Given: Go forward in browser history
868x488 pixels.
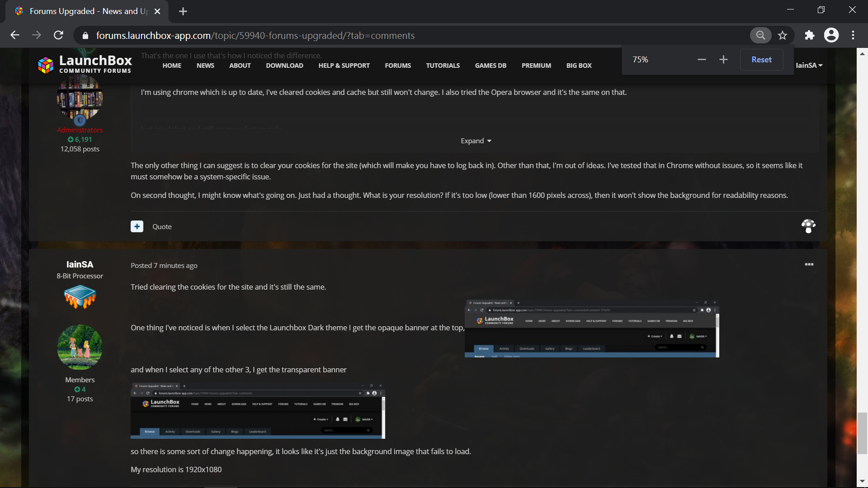Looking at the screenshot, I should point(37,35).
